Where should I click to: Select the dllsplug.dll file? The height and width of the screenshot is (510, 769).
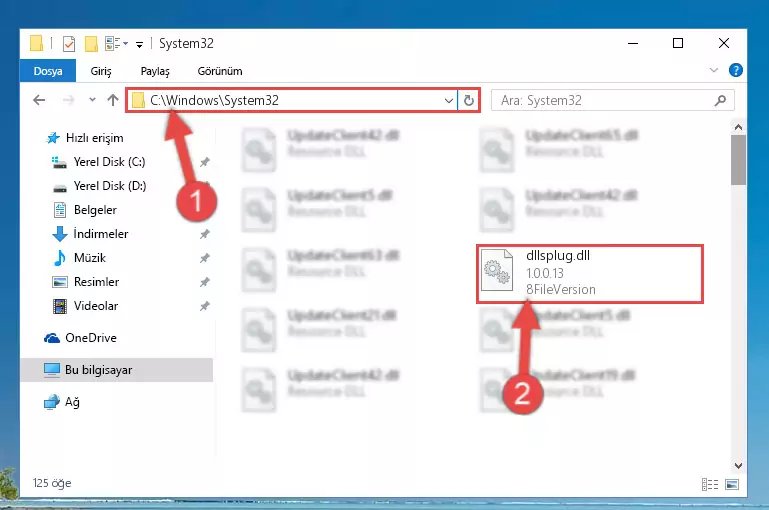pos(590,274)
